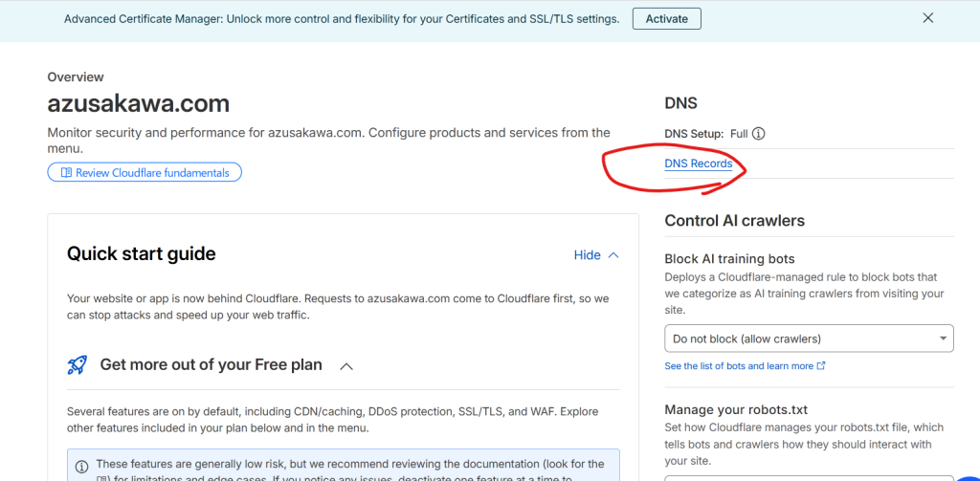Collapse Get more out of your Free plan
This screenshot has height=481, width=980.
point(346,365)
